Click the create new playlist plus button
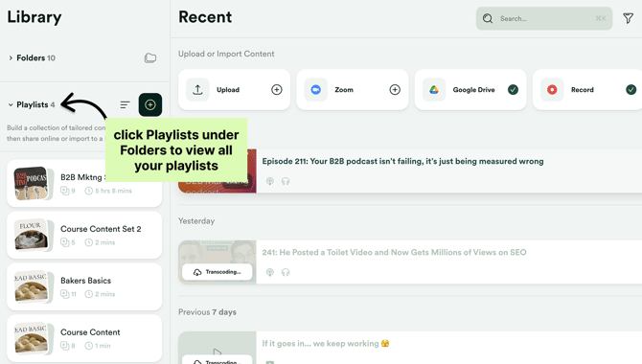This screenshot has width=642, height=364. point(150,104)
